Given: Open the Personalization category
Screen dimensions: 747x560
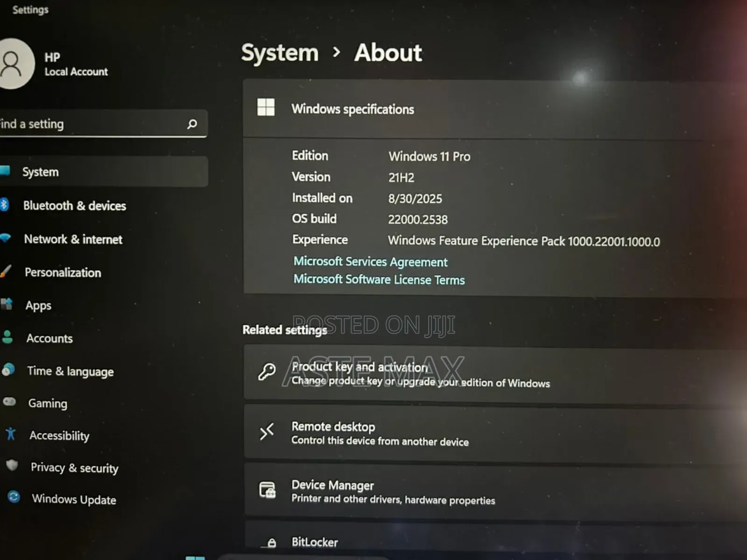Looking at the screenshot, I should [63, 273].
